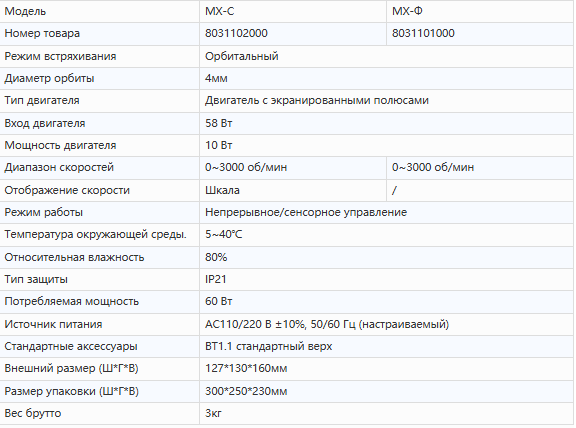
Task: Select the MX-Ф model header cell
Action: pyautogui.click(x=480, y=11)
